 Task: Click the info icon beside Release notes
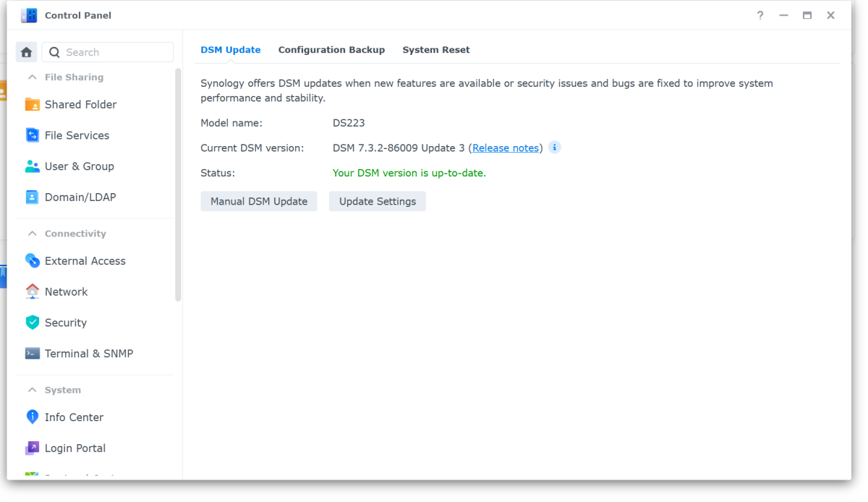(555, 148)
